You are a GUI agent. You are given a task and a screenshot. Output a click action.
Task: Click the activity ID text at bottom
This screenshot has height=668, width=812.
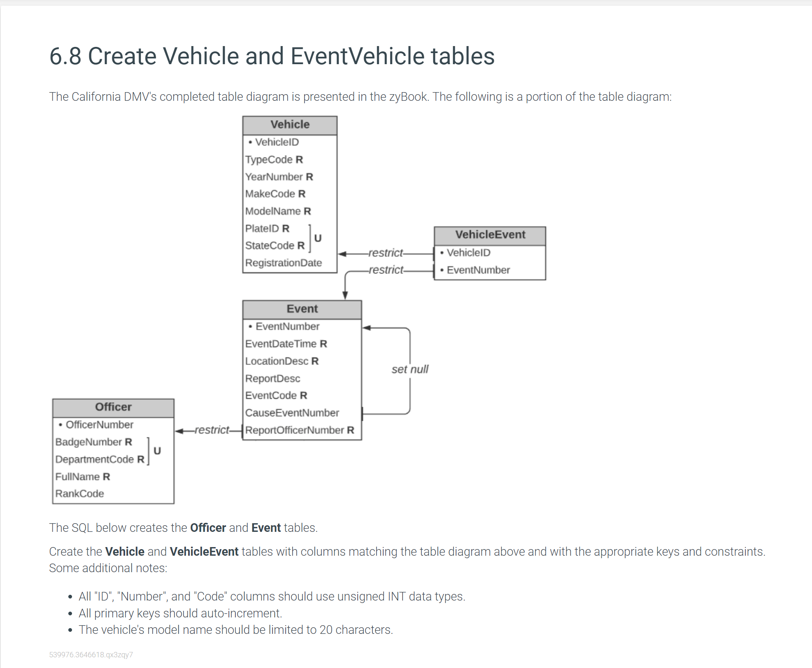(91, 655)
